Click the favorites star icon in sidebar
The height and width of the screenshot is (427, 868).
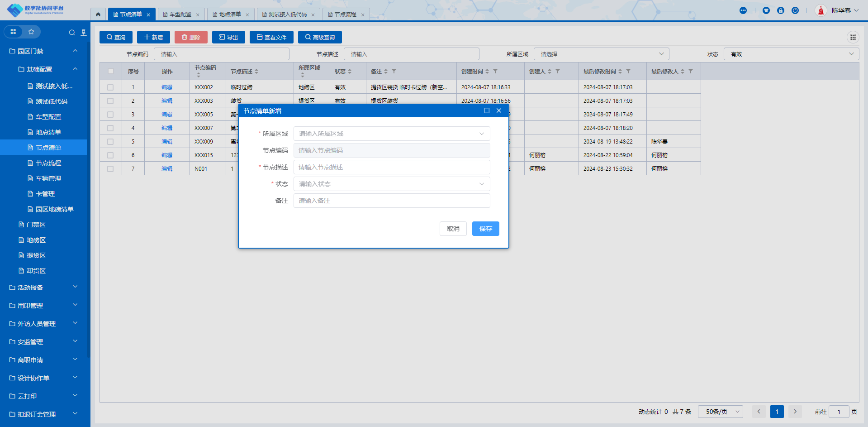31,32
